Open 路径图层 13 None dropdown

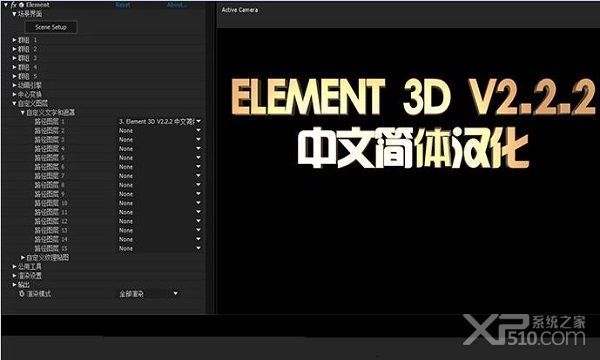[160, 230]
